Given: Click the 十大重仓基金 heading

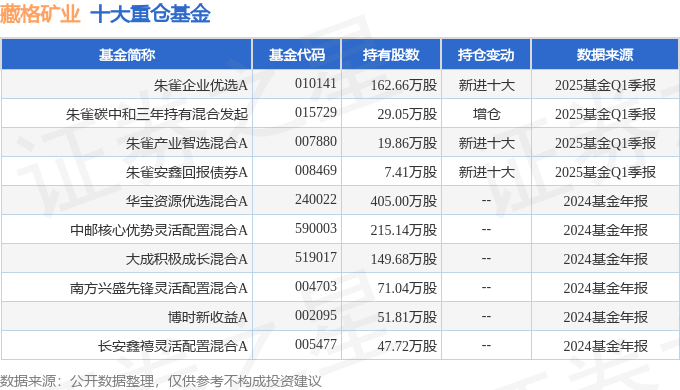Looking at the screenshot, I should tap(150, 13).
